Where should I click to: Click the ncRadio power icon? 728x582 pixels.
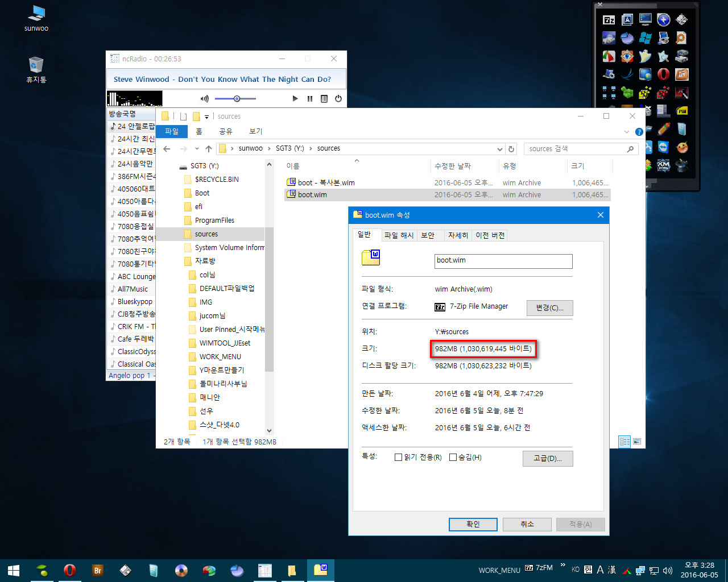tap(338, 98)
